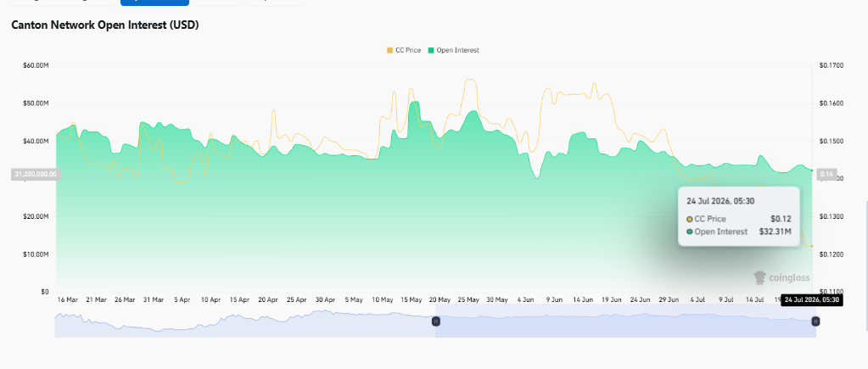Click the Canton Network Open Interest heading

point(105,25)
